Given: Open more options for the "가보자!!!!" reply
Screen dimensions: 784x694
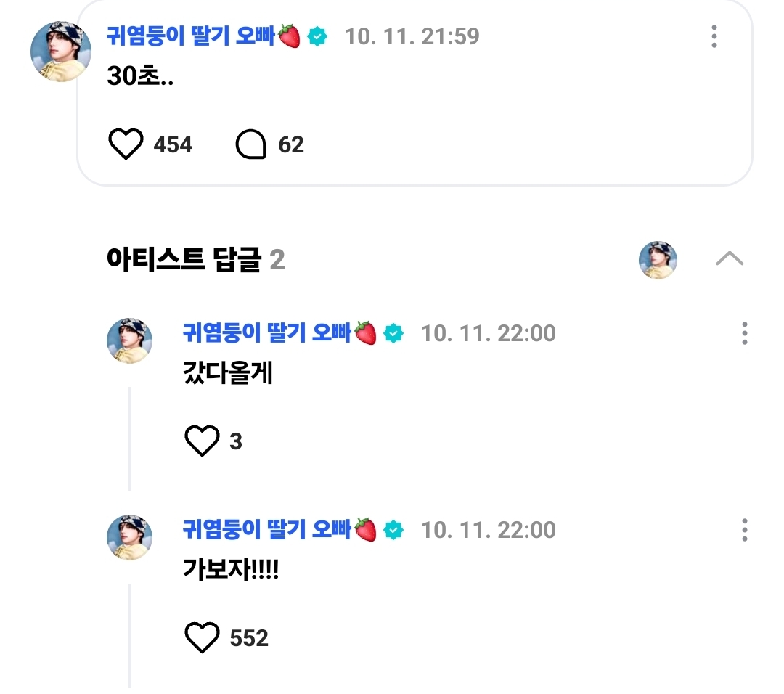Looking at the screenshot, I should (744, 530).
